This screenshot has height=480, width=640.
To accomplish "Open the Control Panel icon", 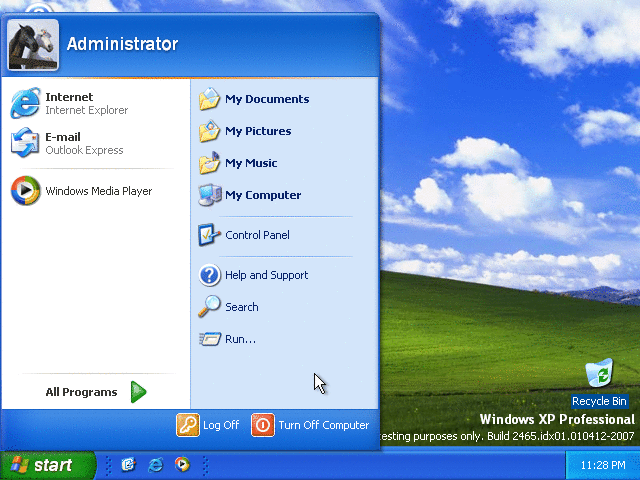I will point(209,235).
